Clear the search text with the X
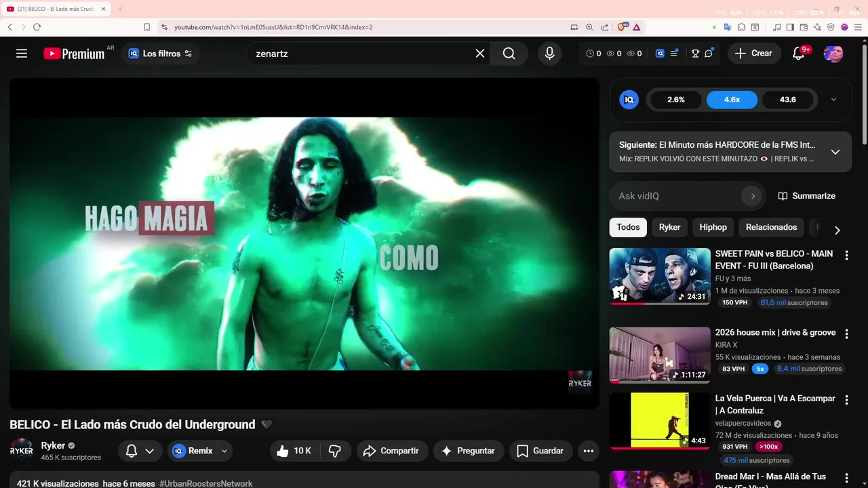The height and width of the screenshot is (488, 868). point(480,54)
